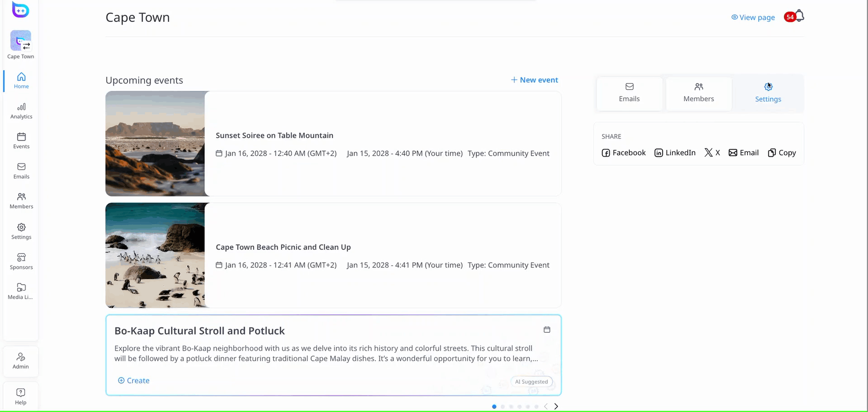Select the fourth carousel pagination dot
868x412 pixels.
pyautogui.click(x=519, y=407)
